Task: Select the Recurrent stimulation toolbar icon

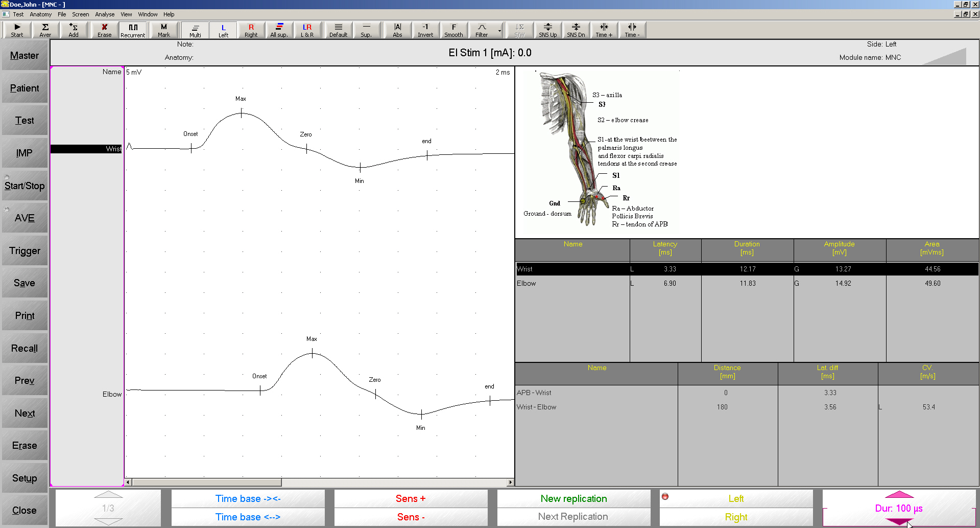Action: (x=133, y=30)
